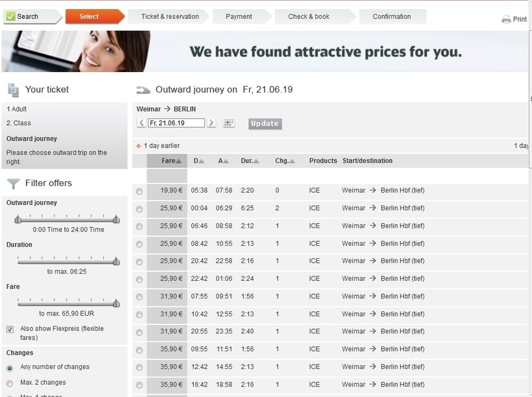Select the 19,90 € 05:38 connection
Viewport: 532px width, 397px height.
click(x=139, y=191)
